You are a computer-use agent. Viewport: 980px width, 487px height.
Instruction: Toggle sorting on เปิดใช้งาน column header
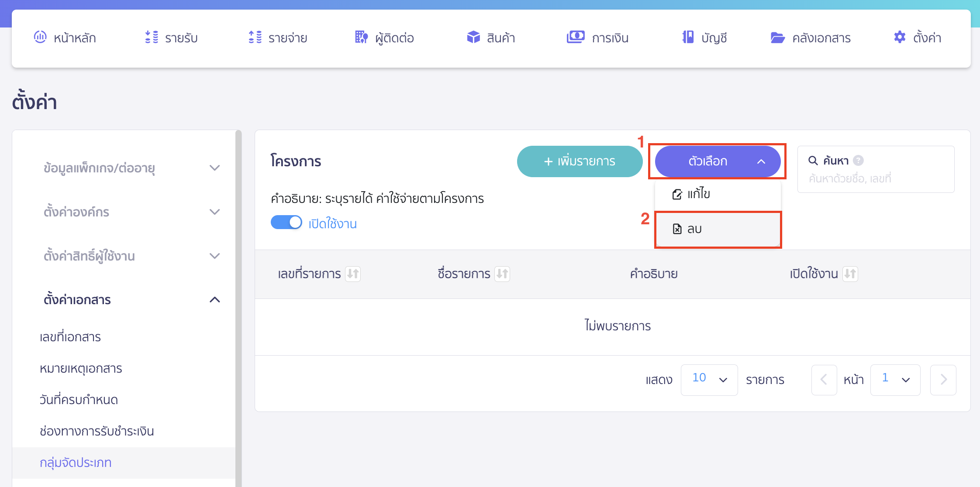pos(851,274)
